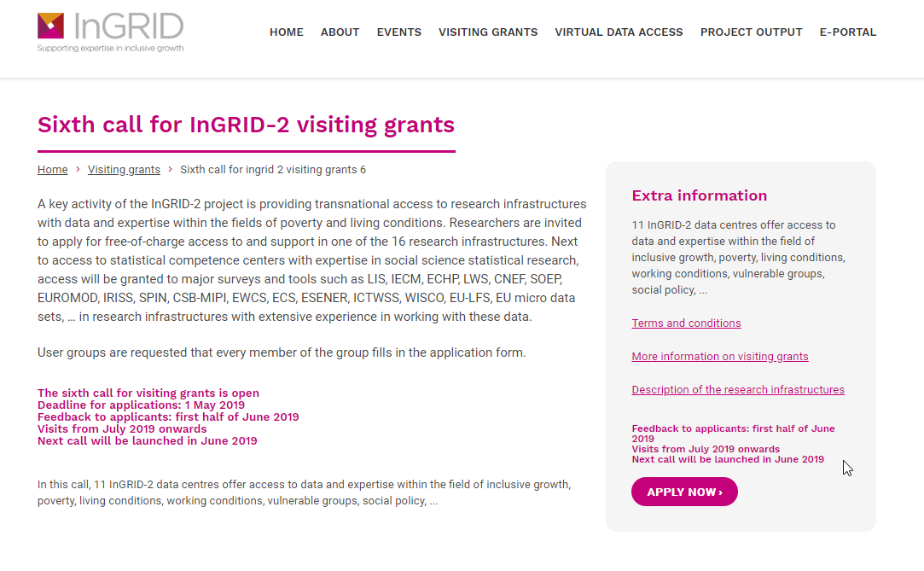Click breadcrumb text 'Sixth call for ingrid 2 visiting grants 6'
924x571 pixels.
273,170
